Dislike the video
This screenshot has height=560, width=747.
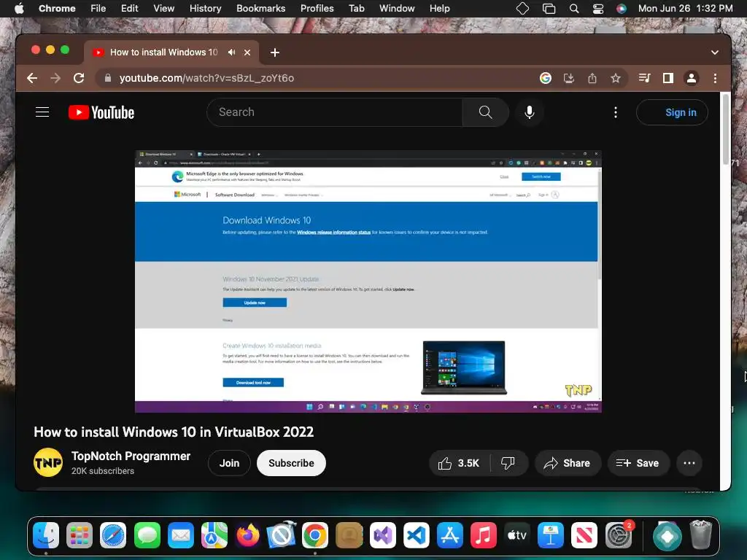508,463
